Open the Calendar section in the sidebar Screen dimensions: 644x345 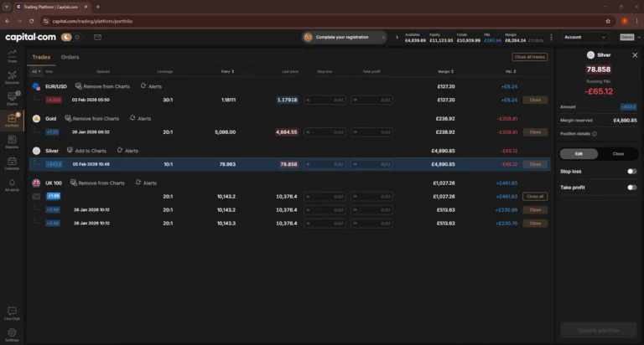(12, 163)
